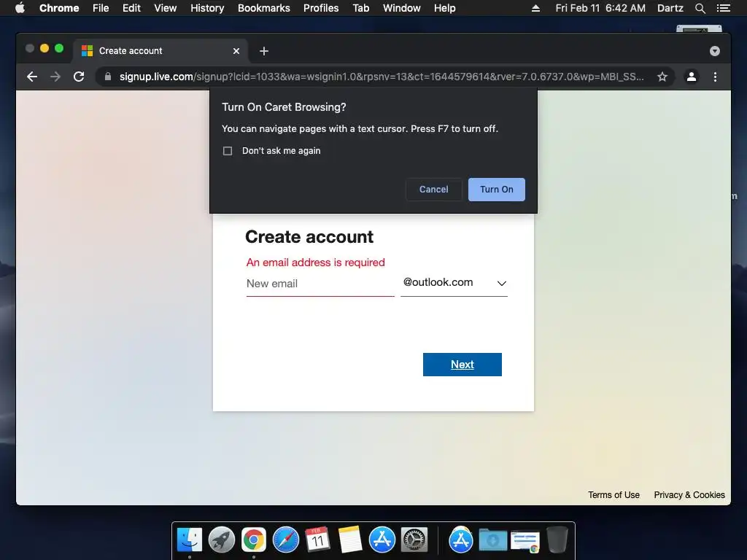The height and width of the screenshot is (560, 747).
Task: Open Finder from the Dock
Action: pos(190,540)
